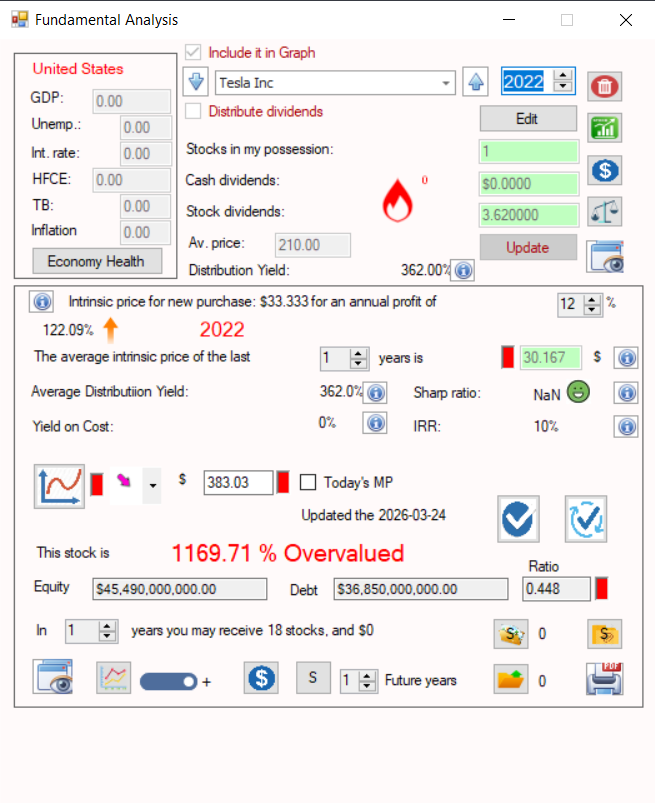The width and height of the screenshot is (655, 803).
Task: Open the green stock chart icon
Action: [x=604, y=128]
